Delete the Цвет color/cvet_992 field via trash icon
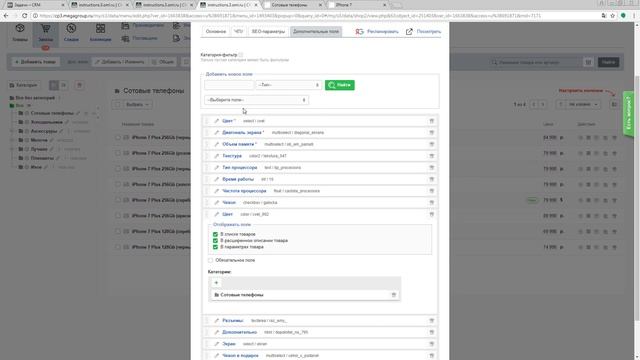Screen dimensions: 640x360 coord(431,214)
